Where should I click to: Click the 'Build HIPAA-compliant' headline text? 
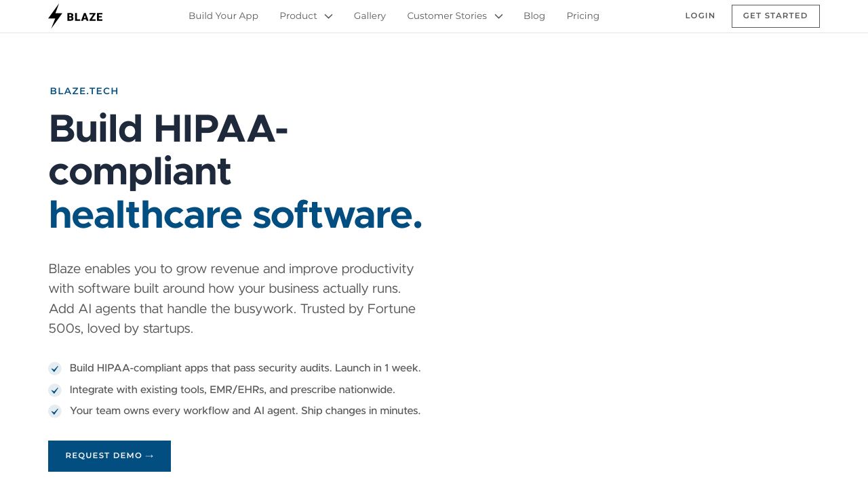[168, 150]
